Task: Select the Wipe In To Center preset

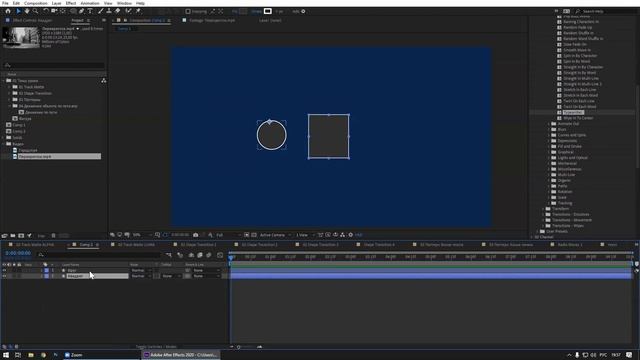Action: 578,118
